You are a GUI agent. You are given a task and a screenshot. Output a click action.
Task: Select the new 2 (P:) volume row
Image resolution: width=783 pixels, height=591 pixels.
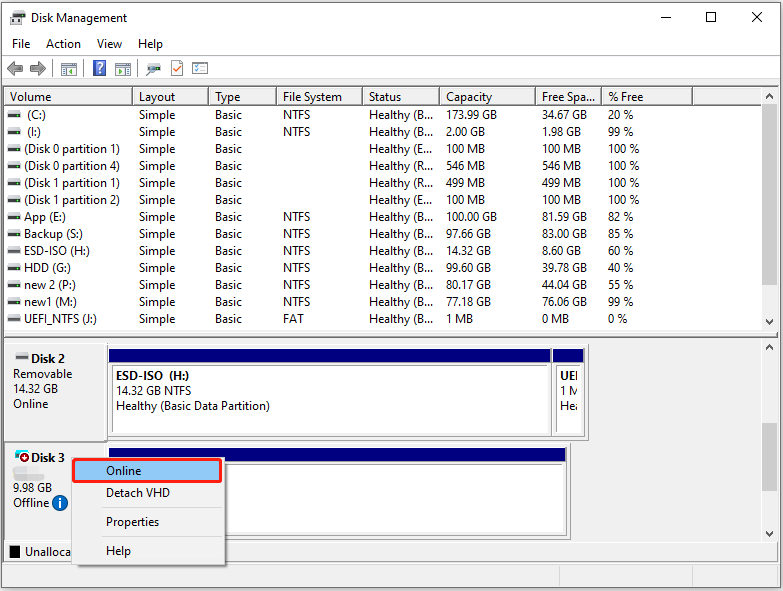pos(383,285)
